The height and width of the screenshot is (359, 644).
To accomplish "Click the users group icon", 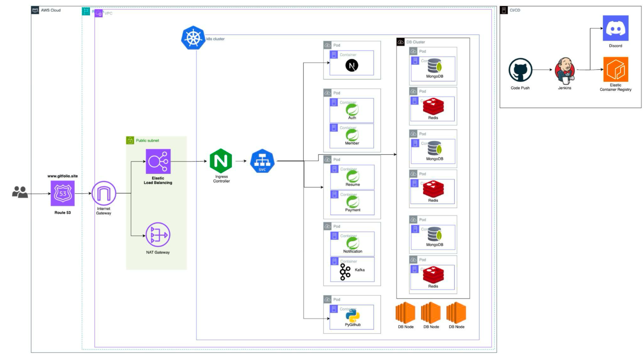I will pyautogui.click(x=20, y=192).
